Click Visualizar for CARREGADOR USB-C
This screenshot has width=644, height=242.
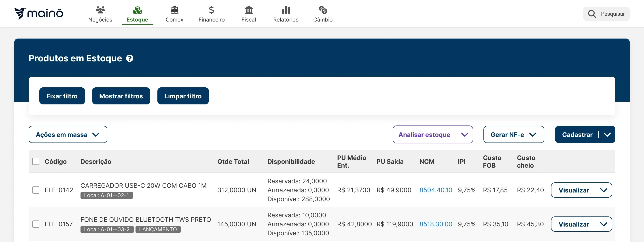(574, 190)
